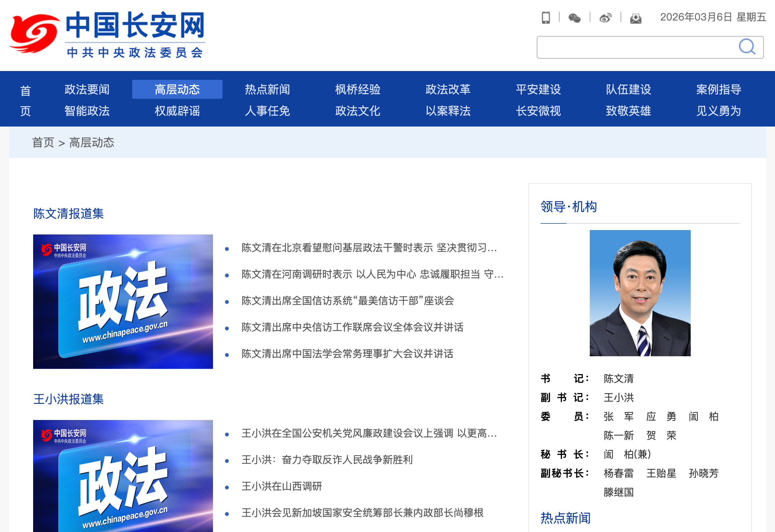The height and width of the screenshot is (532, 775).
Task: Click the Weibo icon in header
Action: tap(605, 18)
